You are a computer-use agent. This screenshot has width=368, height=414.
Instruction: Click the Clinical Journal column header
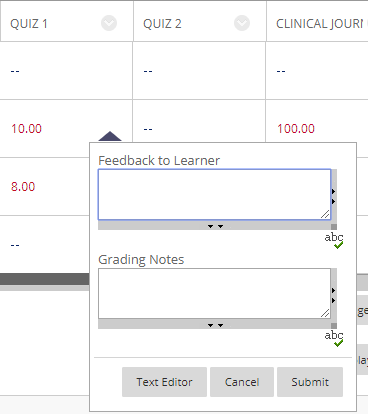[319, 24]
